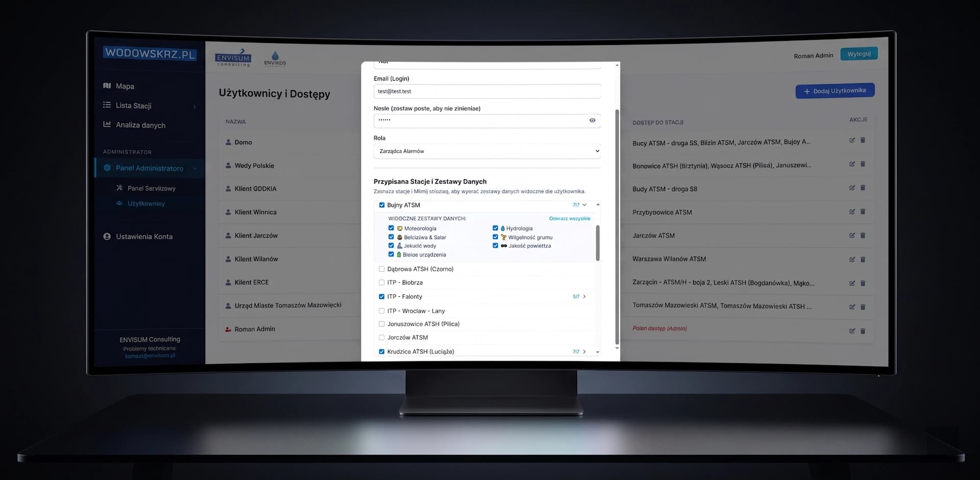Click the user icon beside Domo
This screenshot has width=980, height=480.
point(228,142)
